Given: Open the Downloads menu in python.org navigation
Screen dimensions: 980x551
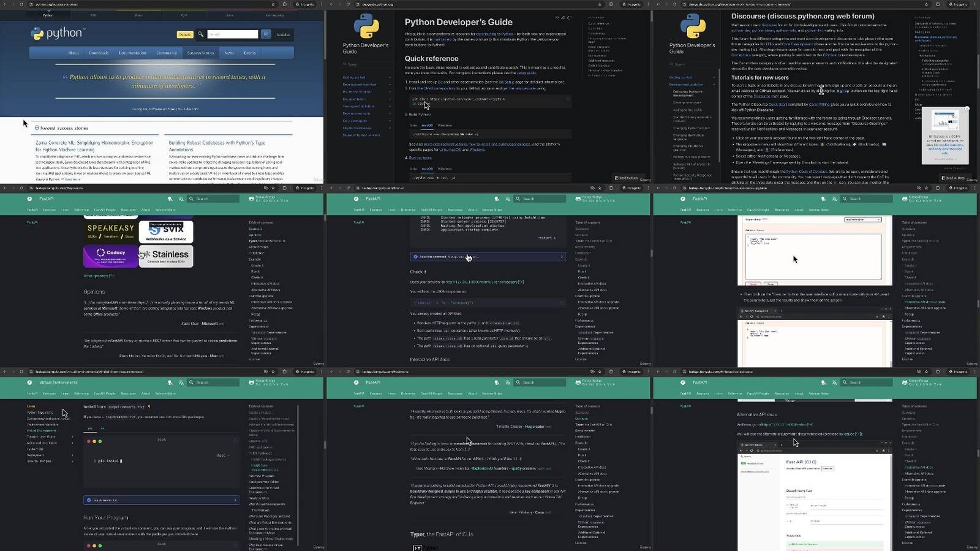Looking at the screenshot, I should pos(99,53).
